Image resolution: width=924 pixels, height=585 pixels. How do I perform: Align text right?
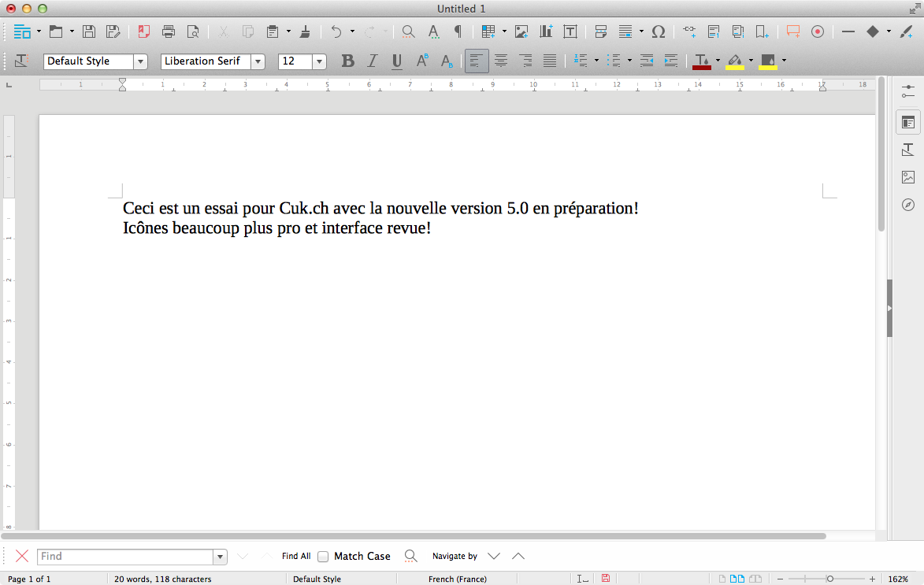525,61
